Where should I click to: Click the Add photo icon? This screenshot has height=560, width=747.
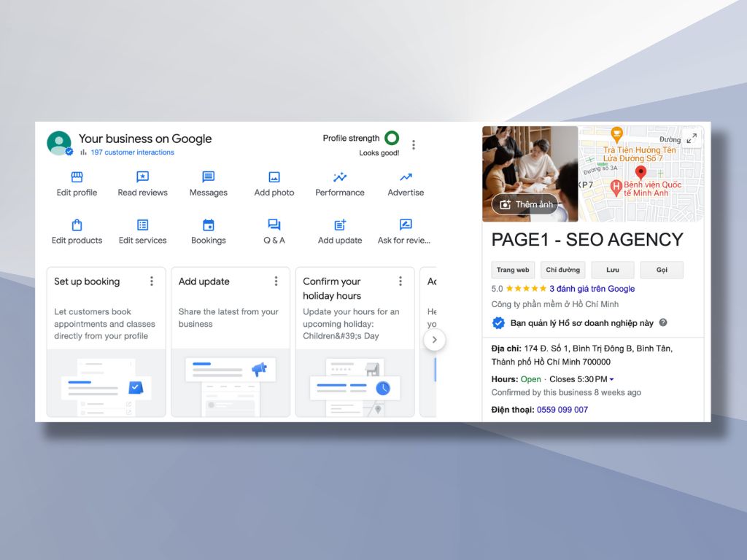pyautogui.click(x=274, y=177)
